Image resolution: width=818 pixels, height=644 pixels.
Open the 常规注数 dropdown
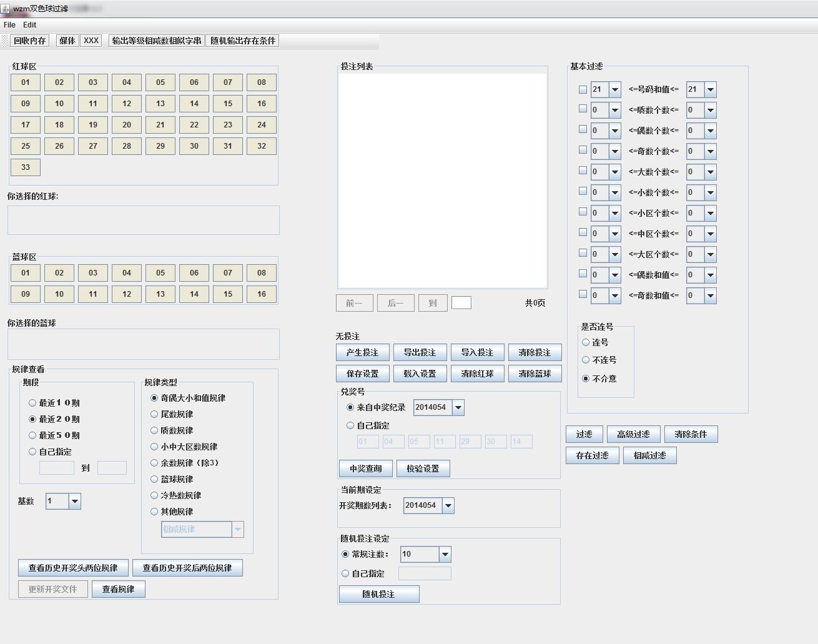[445, 554]
